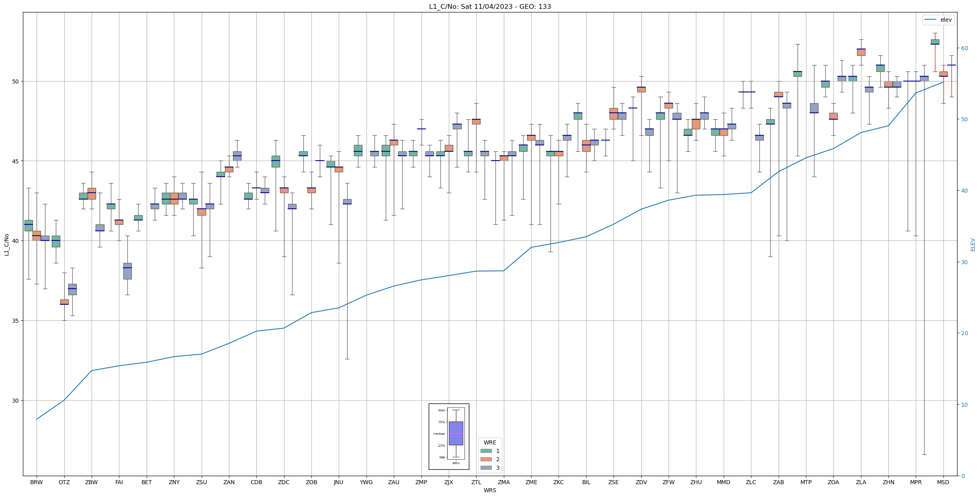The height and width of the screenshot is (497, 980).
Task: Click the x-axis label 'ZNY'
Action: click(x=174, y=482)
